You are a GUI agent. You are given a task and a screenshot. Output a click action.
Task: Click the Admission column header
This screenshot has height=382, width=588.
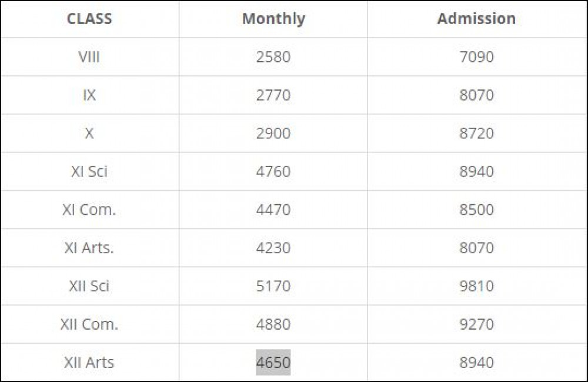pyautogui.click(x=476, y=19)
